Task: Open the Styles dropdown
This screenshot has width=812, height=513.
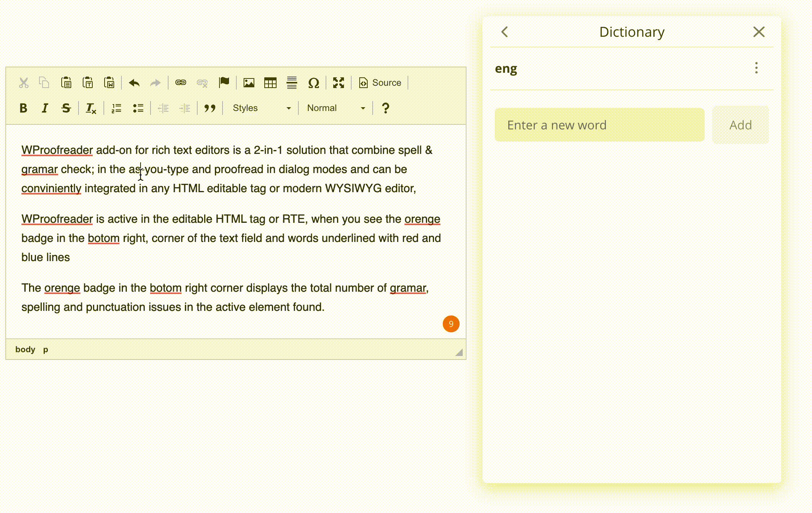Action: [262, 108]
